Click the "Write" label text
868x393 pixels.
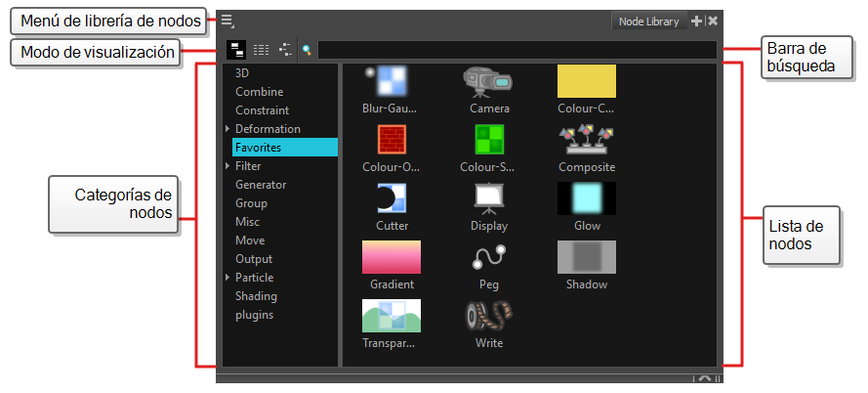489,343
